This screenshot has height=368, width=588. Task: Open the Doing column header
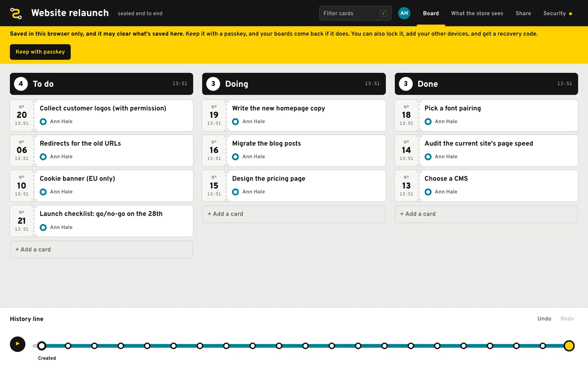click(294, 84)
